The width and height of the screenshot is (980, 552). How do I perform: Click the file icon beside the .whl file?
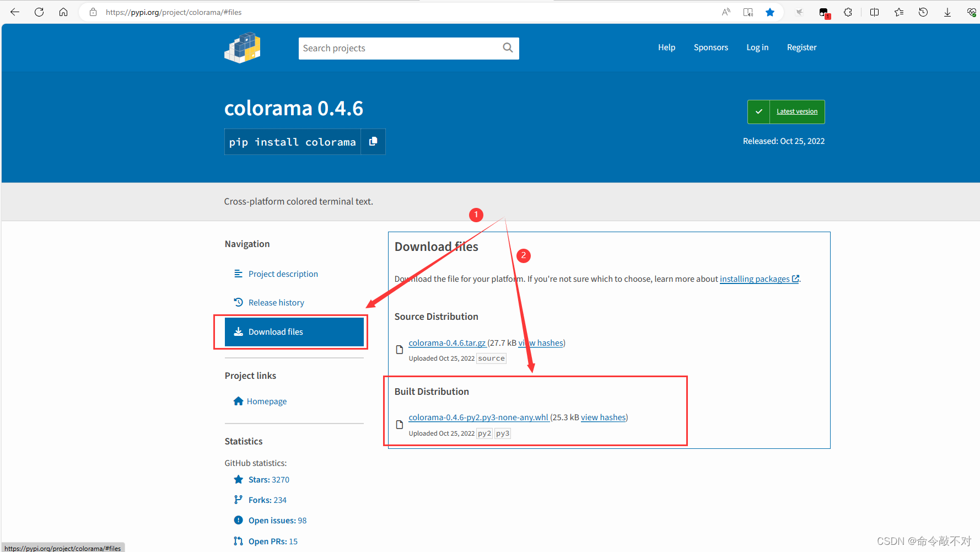pos(400,425)
